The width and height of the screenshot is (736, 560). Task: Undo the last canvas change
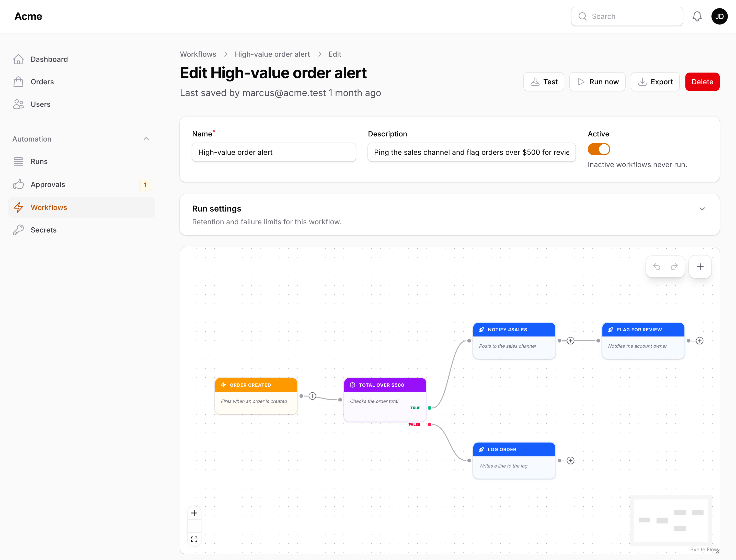pyautogui.click(x=657, y=267)
